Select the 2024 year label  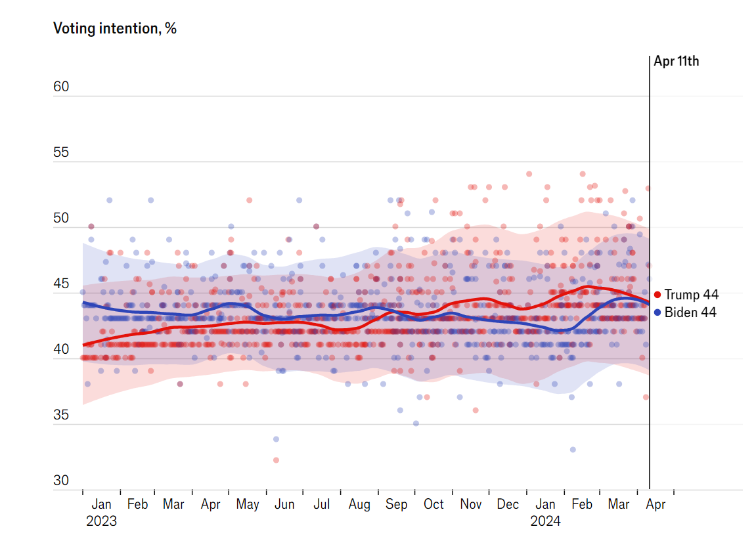545,521
